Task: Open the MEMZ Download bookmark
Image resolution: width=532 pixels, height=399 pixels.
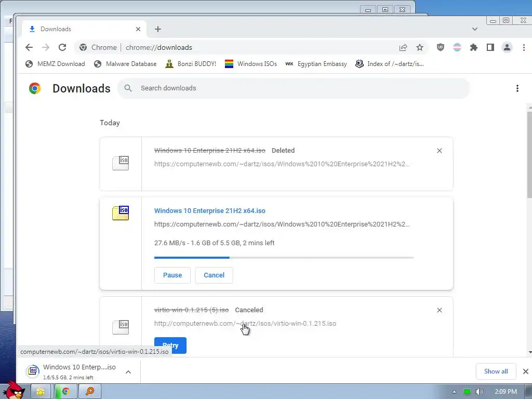Action: (x=55, y=64)
